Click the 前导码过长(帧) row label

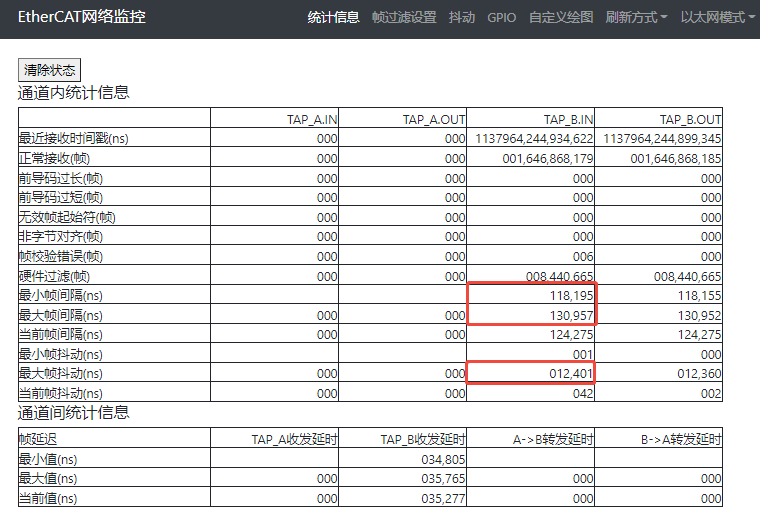pyautogui.click(x=61, y=178)
